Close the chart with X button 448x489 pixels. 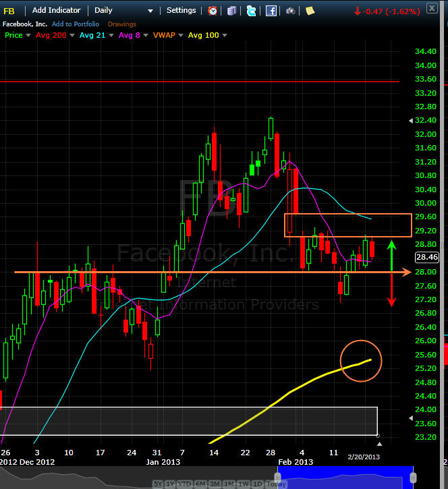(x=432, y=8)
